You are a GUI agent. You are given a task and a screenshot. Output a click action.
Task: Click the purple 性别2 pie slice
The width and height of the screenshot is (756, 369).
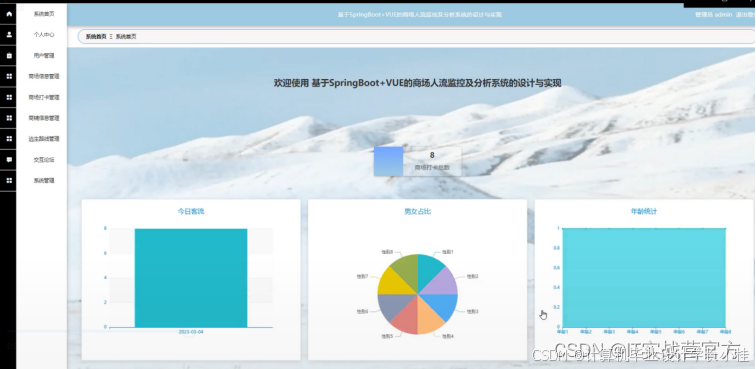(444, 282)
